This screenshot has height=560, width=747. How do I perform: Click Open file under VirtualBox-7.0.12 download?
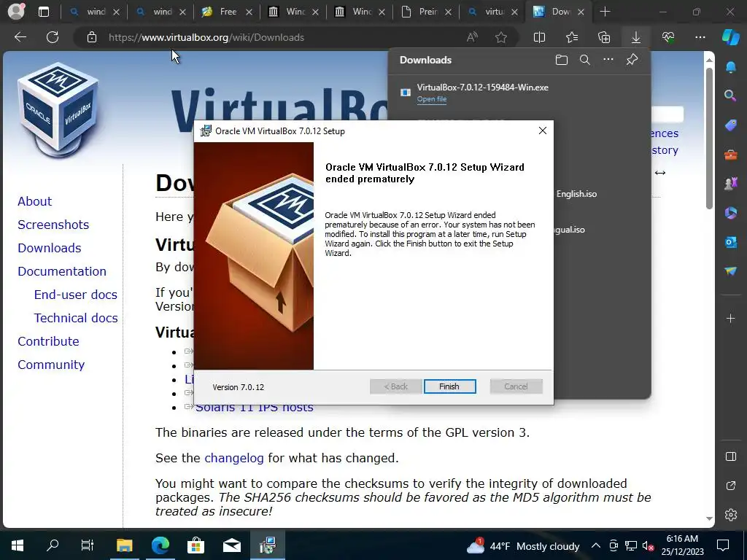pyautogui.click(x=432, y=99)
